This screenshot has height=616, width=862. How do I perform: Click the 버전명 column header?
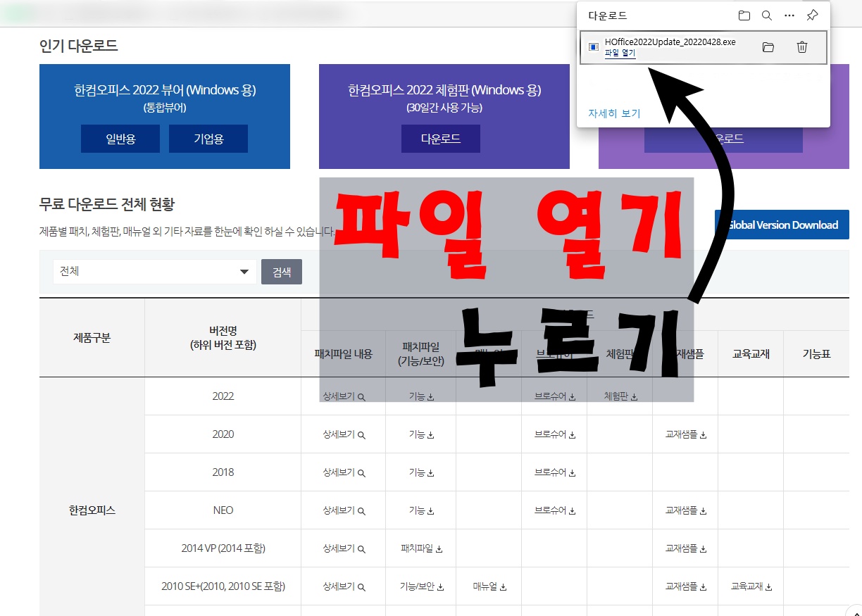tap(223, 337)
